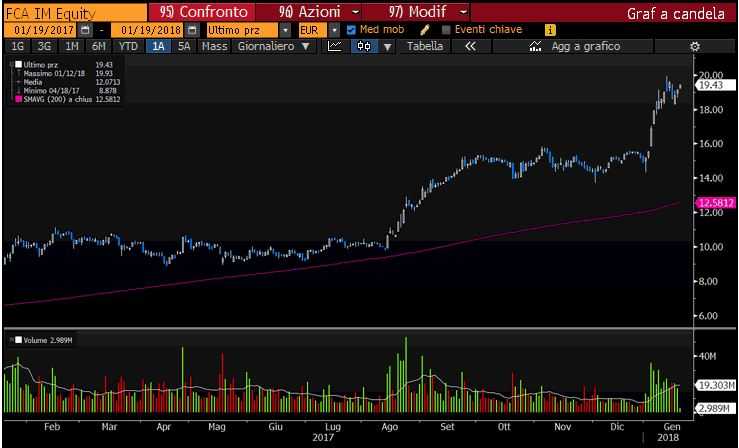Viewport: 739px width, 448px height.
Task: Click the 20.00 price axis label
Action: (x=711, y=75)
